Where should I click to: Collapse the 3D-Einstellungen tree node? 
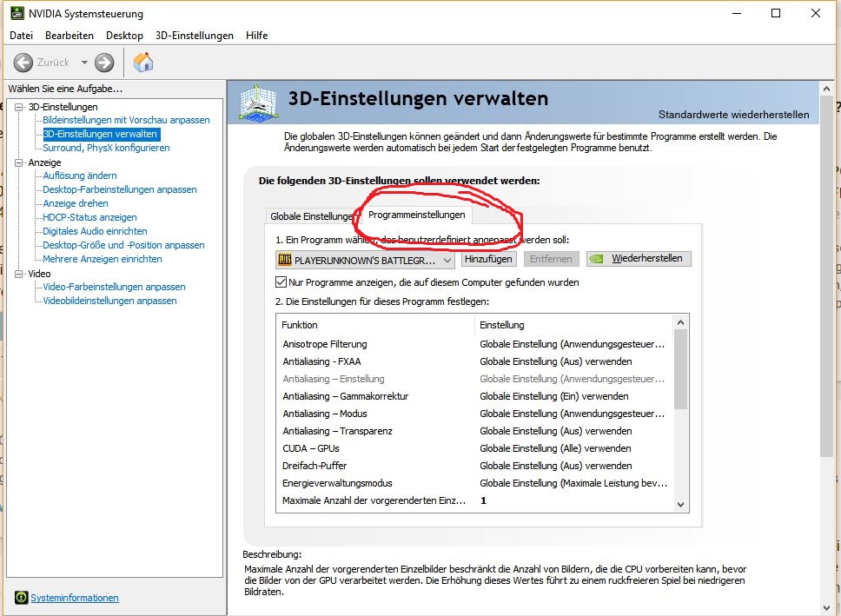tap(19, 107)
